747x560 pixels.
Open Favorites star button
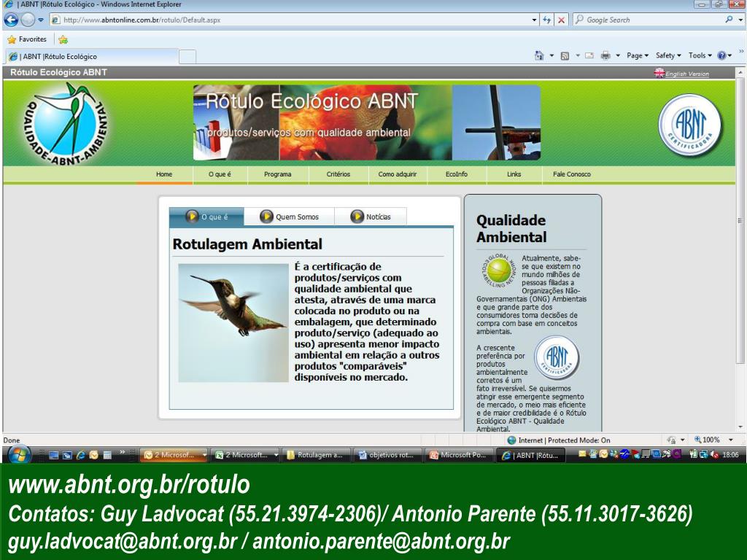27,39
